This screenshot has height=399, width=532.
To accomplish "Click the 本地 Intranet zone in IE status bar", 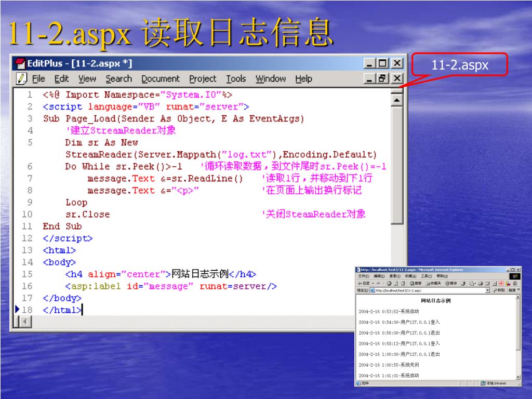I will [x=494, y=383].
